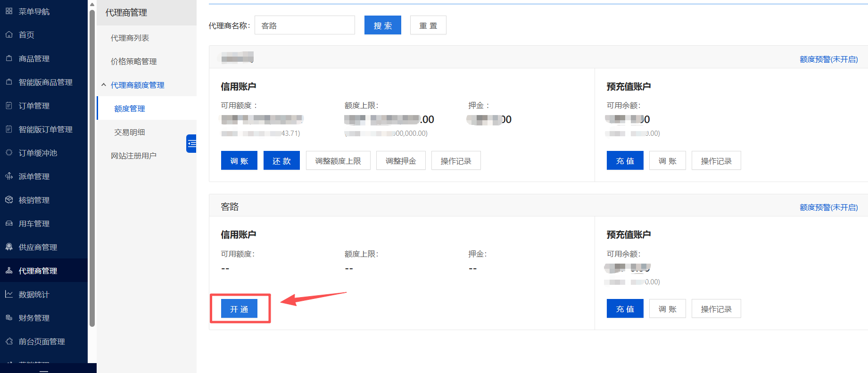
Task: Click 开通 button for 客路 credit account
Action: click(239, 309)
